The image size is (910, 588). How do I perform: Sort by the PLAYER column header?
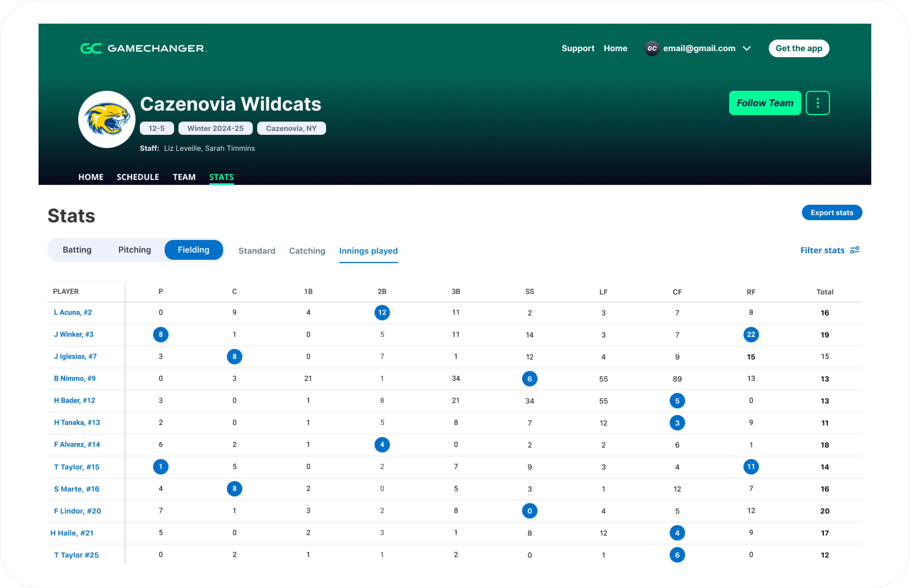pyautogui.click(x=66, y=292)
